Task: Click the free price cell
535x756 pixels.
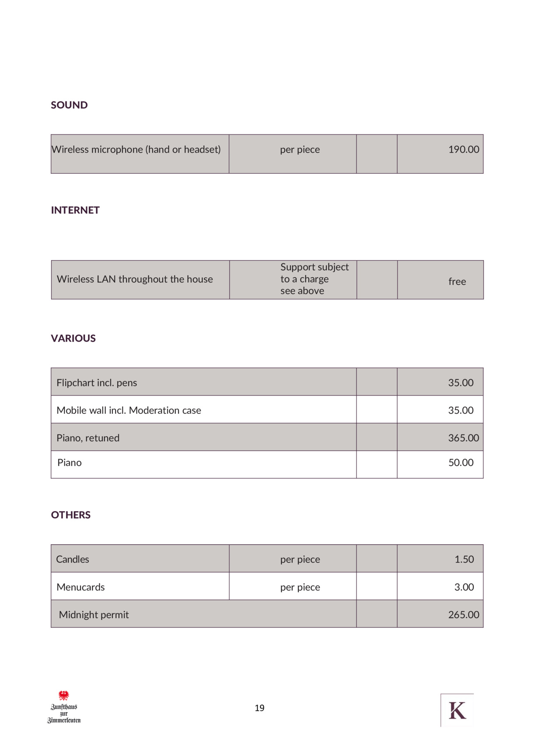Action: (441, 280)
